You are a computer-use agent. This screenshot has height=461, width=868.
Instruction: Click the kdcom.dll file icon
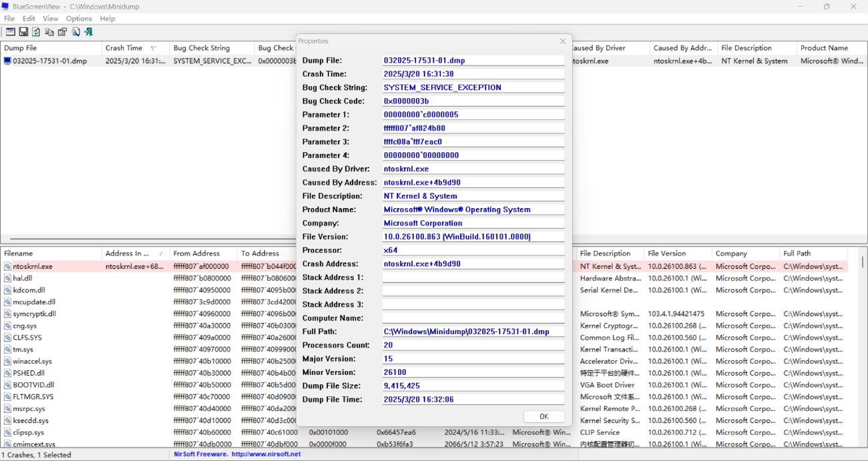click(7, 290)
